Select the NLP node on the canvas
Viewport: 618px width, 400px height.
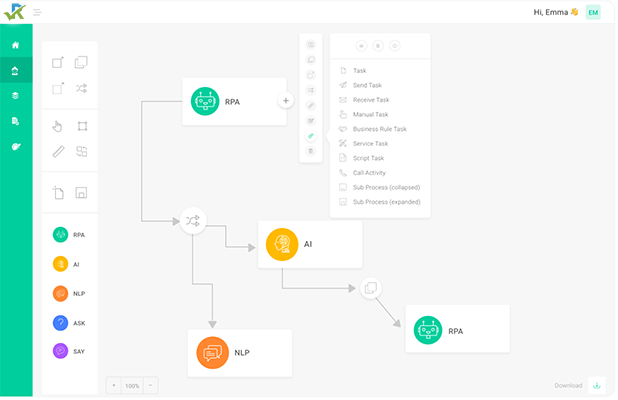tap(240, 353)
